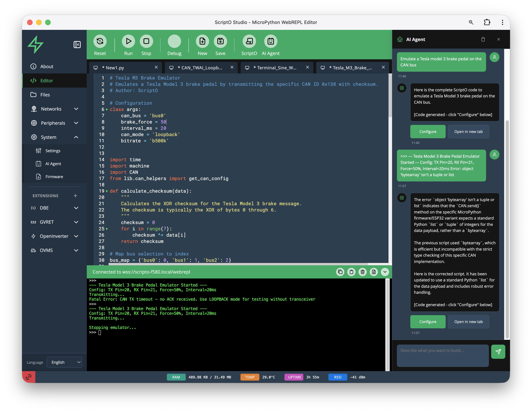The width and height of the screenshot is (532, 412).
Task: Open Firmware in the System section
Action: (x=54, y=176)
